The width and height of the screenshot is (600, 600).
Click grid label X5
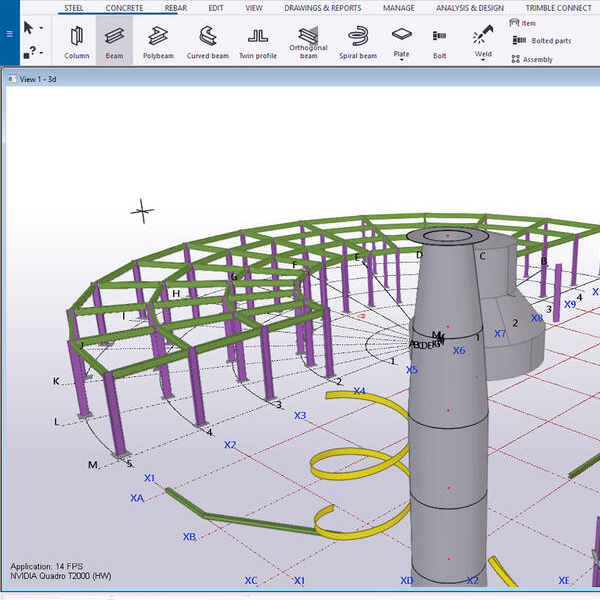[x=412, y=370]
